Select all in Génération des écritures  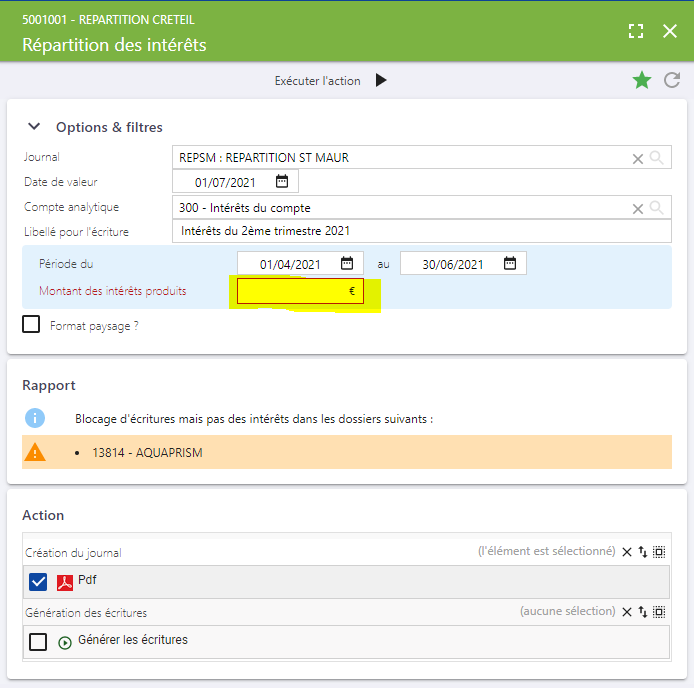coord(659,612)
